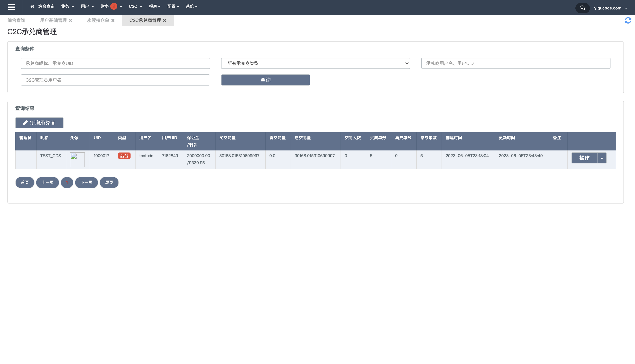Click the TEST_CDS avatar thumbnail

point(77,160)
